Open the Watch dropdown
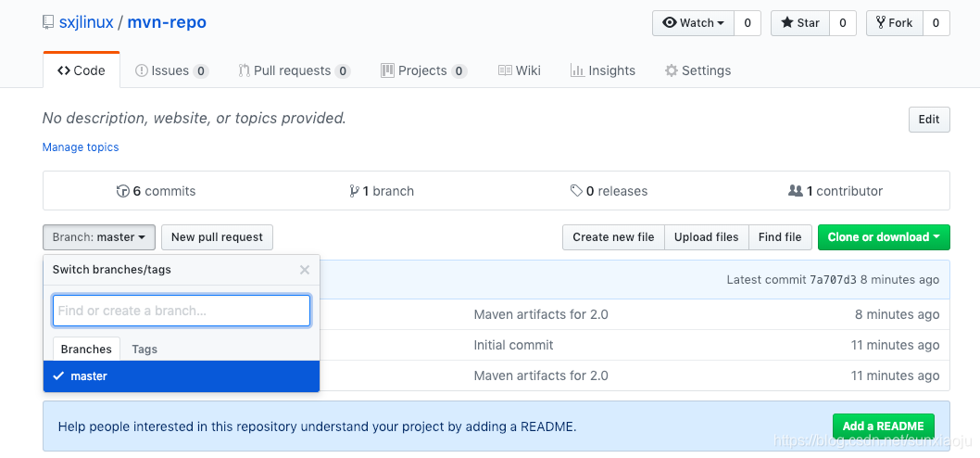 point(693,23)
